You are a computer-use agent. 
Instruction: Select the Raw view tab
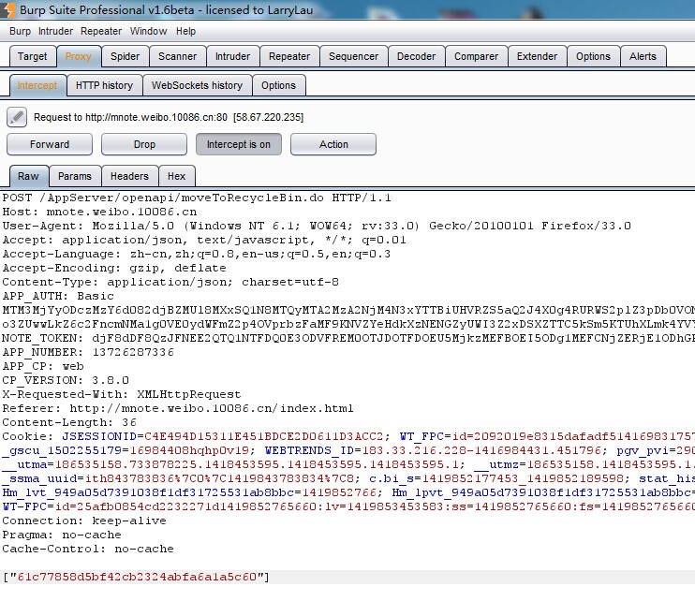29,176
